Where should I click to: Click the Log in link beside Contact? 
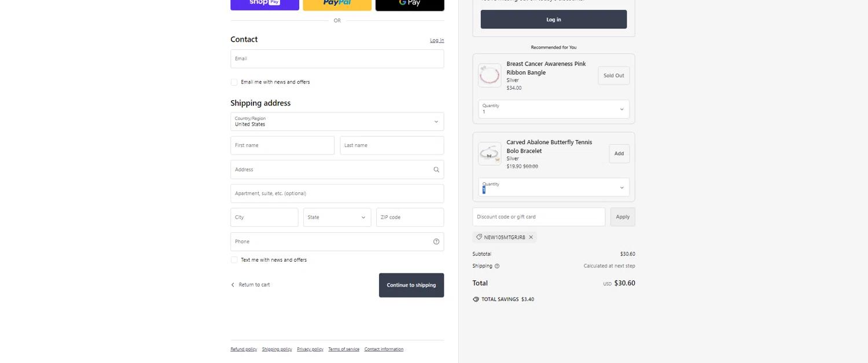point(437,41)
